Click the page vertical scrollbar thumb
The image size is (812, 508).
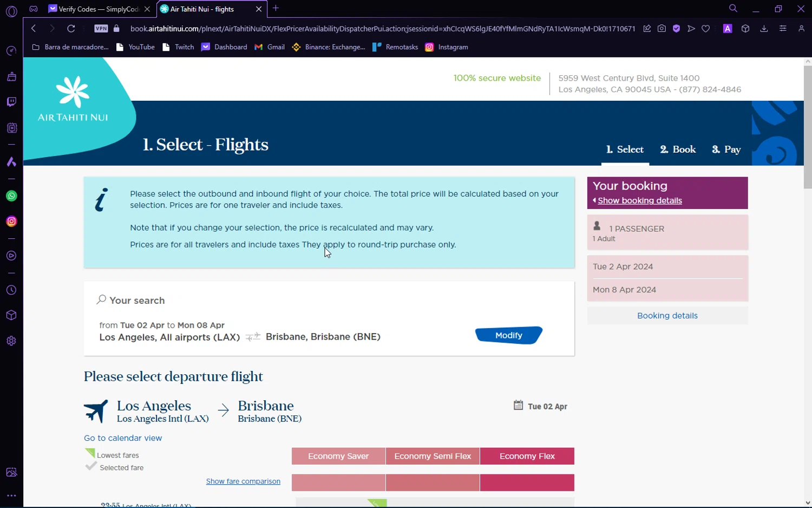point(808,127)
